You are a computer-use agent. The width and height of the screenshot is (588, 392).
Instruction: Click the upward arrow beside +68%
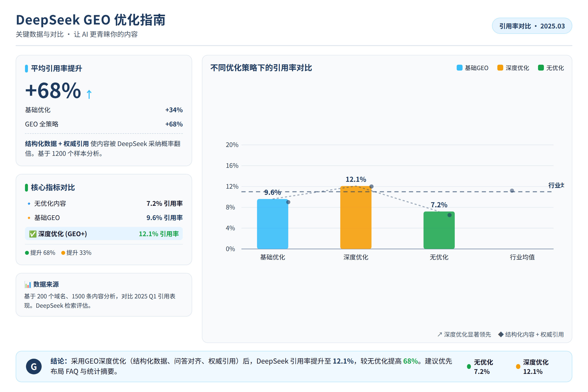[89, 94]
